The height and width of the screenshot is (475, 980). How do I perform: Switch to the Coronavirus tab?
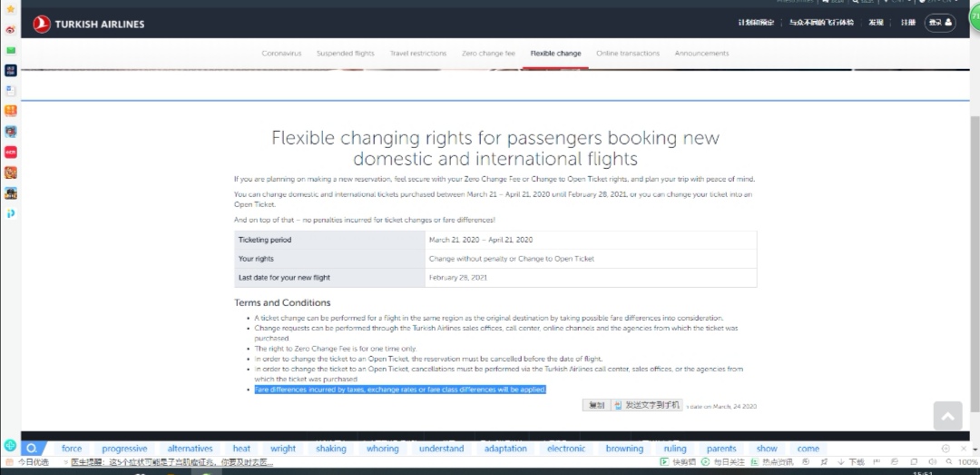(281, 54)
